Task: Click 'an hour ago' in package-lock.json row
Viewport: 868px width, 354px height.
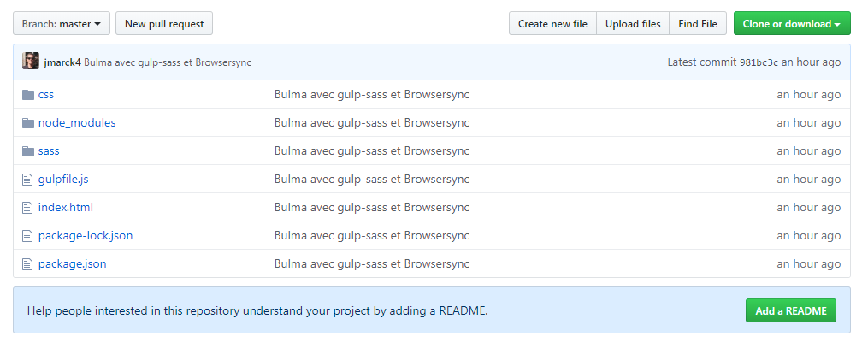Action: [809, 236]
